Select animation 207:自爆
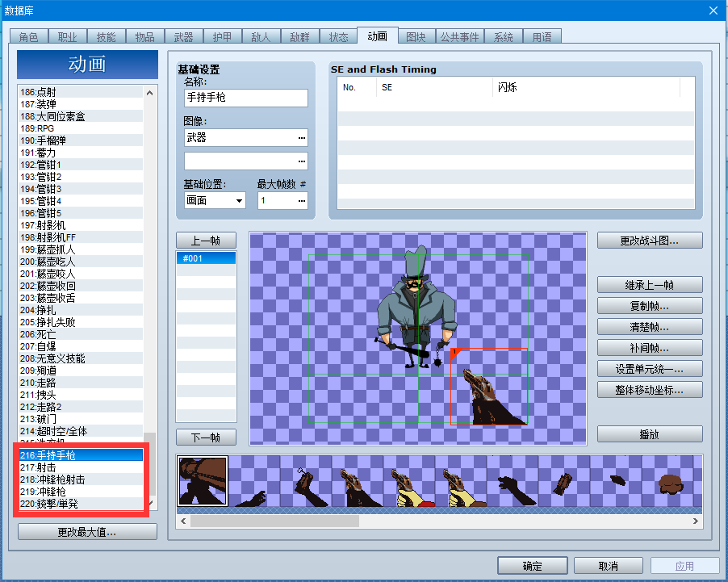The image size is (728, 582). [81, 346]
